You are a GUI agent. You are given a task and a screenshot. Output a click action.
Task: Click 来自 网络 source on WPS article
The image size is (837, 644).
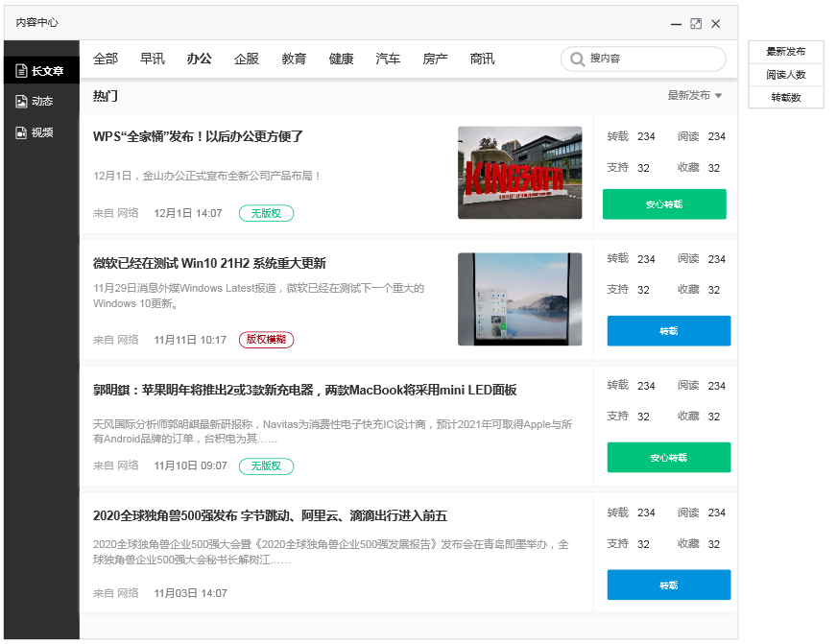tap(116, 213)
